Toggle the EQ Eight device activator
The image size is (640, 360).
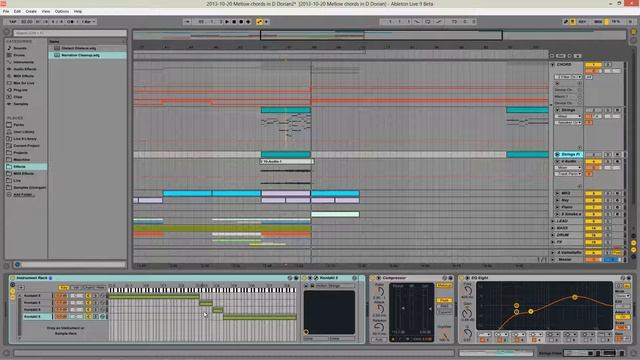[462, 278]
